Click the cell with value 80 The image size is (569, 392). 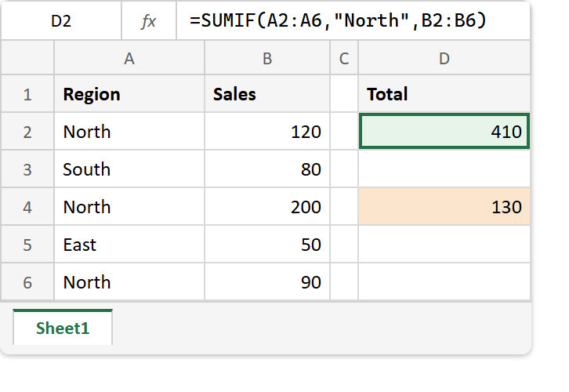tap(267, 169)
